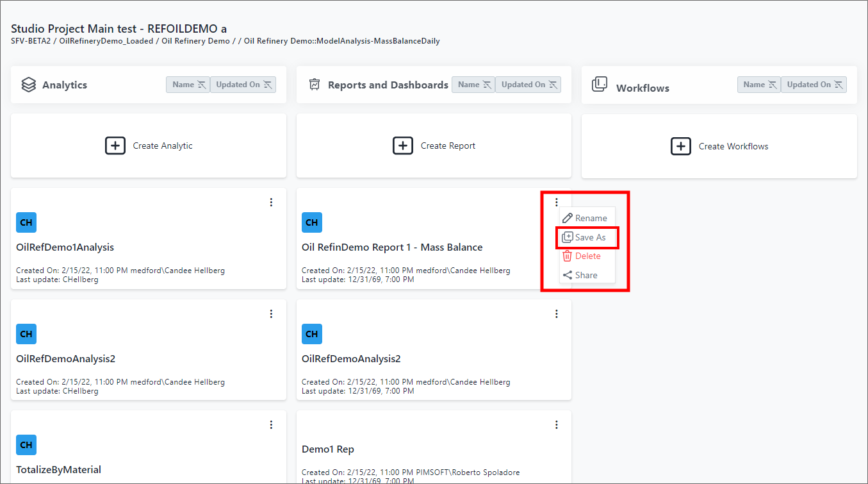Click the Analytics layers icon
This screenshot has width=868, height=484.
click(x=28, y=85)
